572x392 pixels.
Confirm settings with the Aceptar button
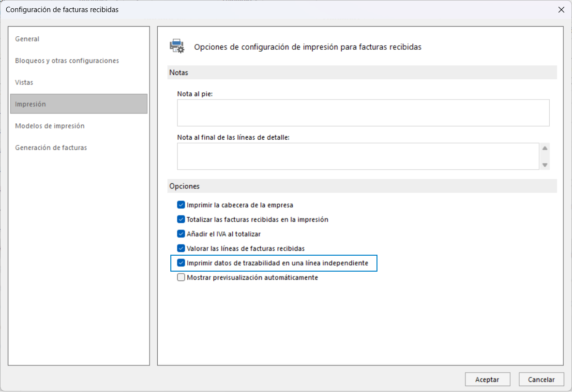click(x=487, y=379)
